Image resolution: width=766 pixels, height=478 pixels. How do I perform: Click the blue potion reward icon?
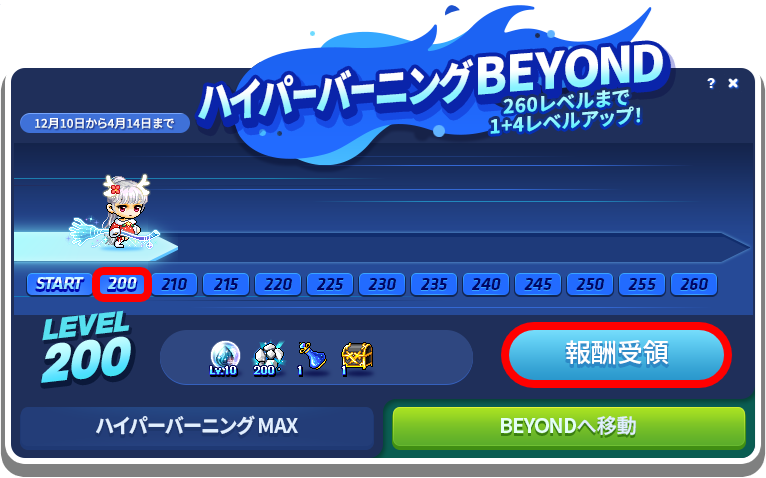(x=312, y=358)
